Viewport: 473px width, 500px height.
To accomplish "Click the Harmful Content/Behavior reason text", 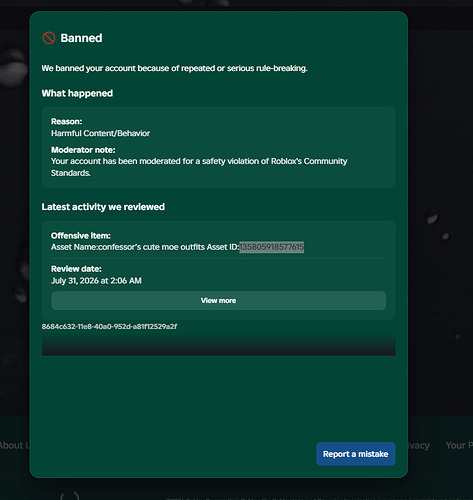I will pyautogui.click(x=100, y=133).
